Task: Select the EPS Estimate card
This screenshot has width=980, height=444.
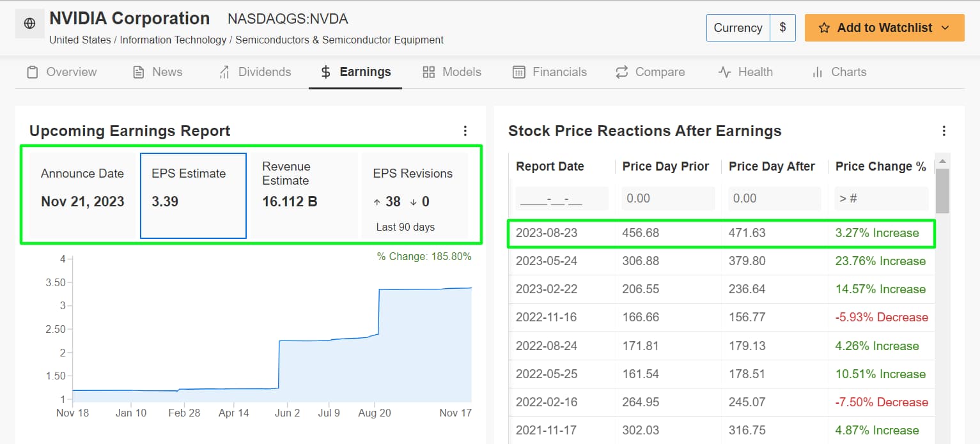Action: coord(193,195)
